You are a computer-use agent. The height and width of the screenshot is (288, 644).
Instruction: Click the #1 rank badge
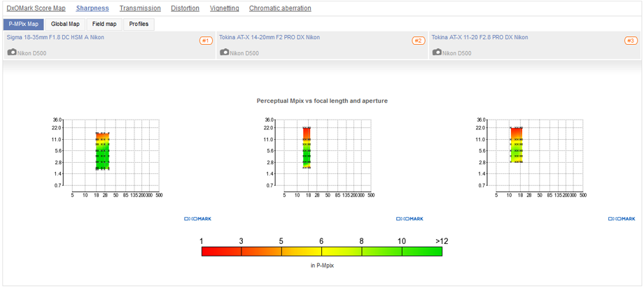click(x=206, y=41)
